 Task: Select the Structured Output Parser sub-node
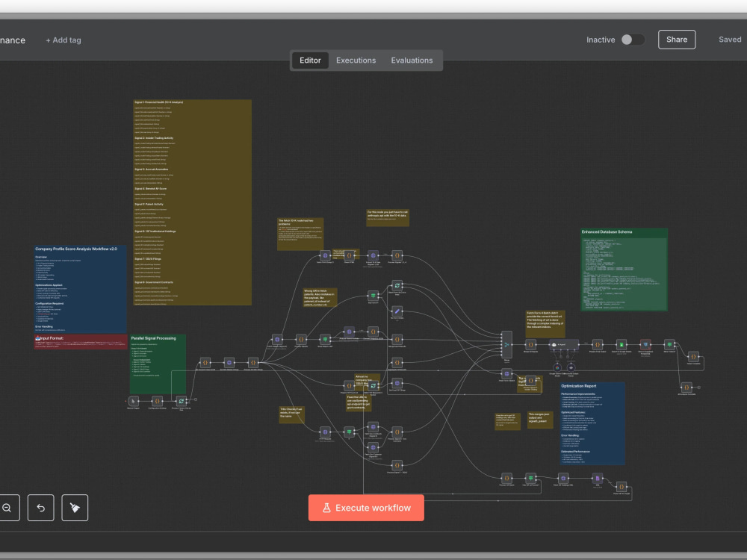tap(571, 367)
